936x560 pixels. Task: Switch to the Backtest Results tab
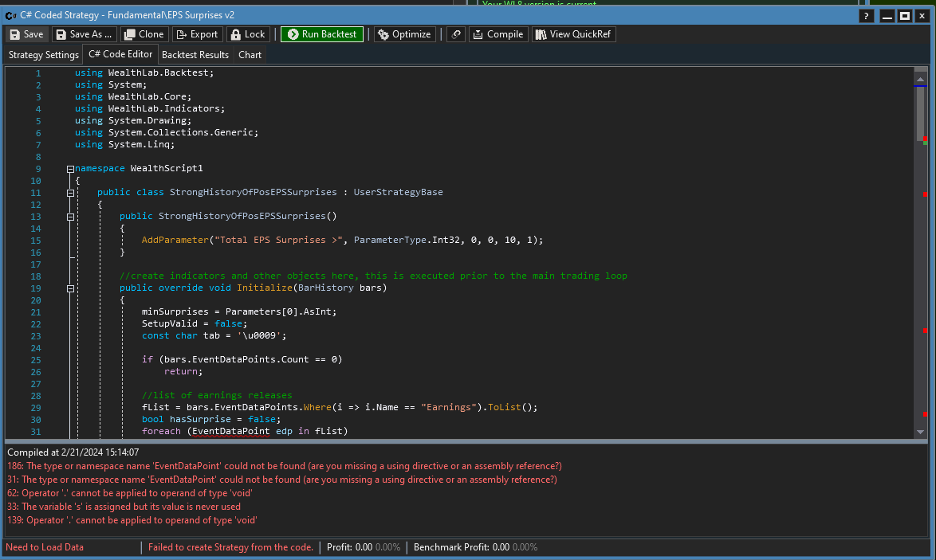pyautogui.click(x=195, y=55)
